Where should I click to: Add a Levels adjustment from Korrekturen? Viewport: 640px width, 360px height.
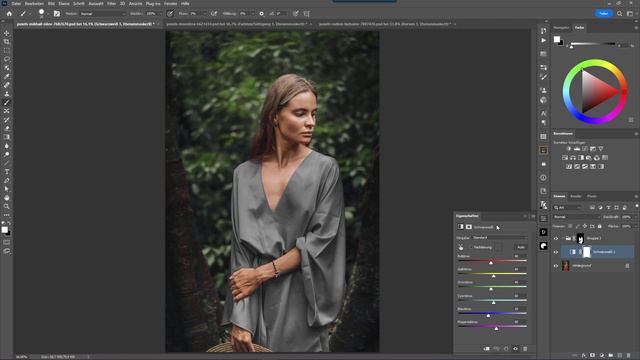pos(577,149)
